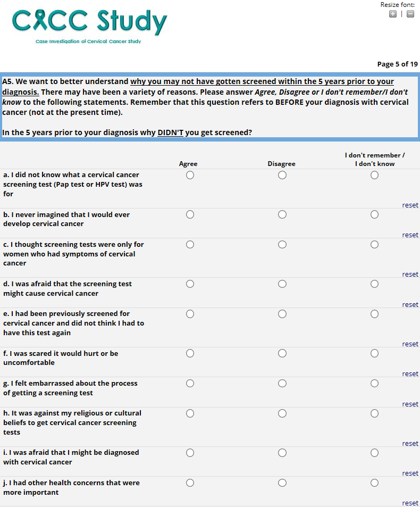The image size is (420, 507).
Task: Reset the response for statement h
Action: [x=410, y=444]
